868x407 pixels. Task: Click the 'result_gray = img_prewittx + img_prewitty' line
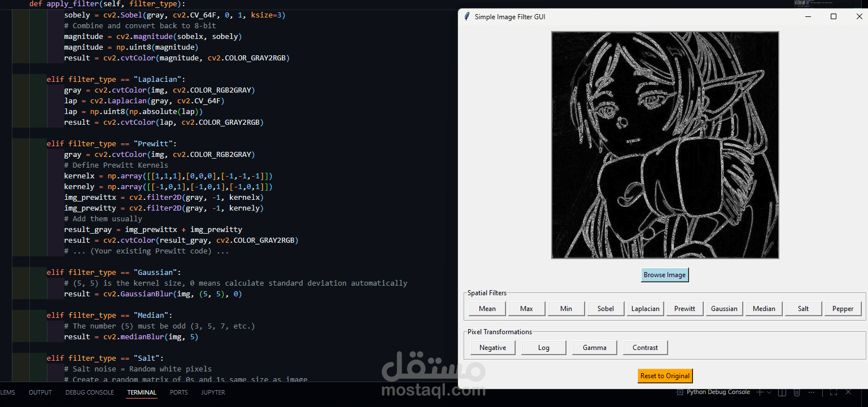[153, 230]
